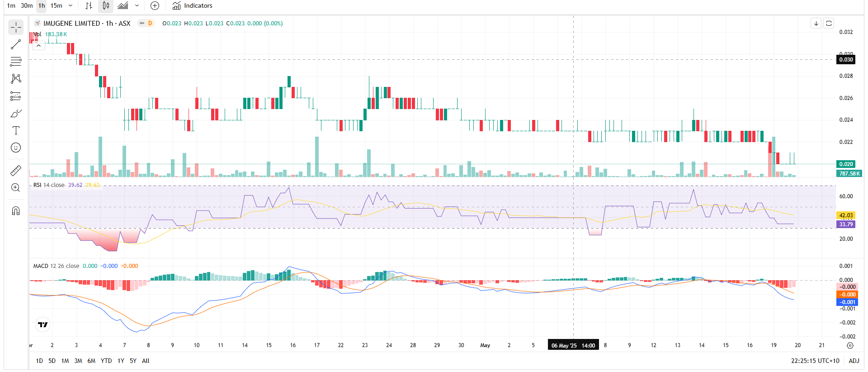Select the 6M date range
The image size is (868, 372).
[x=91, y=361]
